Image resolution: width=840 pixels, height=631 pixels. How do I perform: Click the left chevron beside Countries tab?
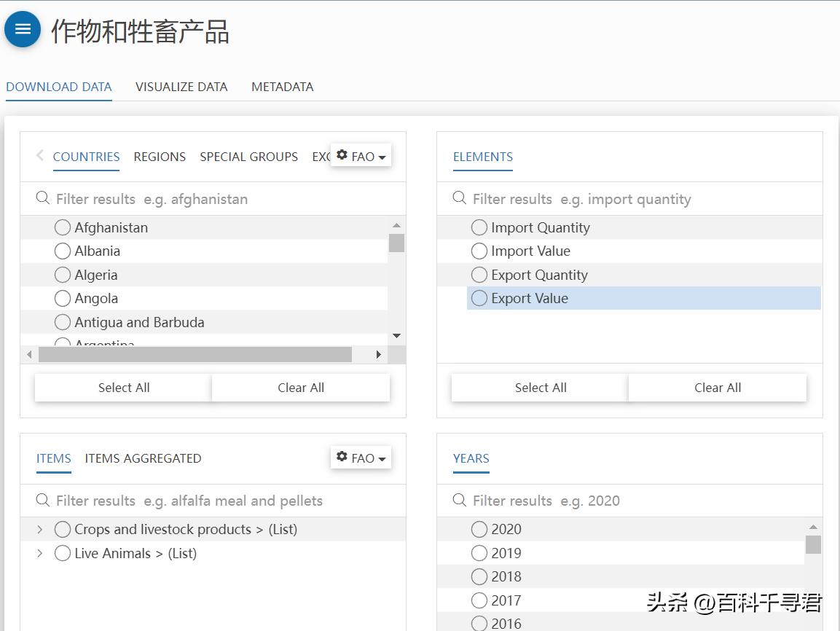pyautogui.click(x=39, y=155)
